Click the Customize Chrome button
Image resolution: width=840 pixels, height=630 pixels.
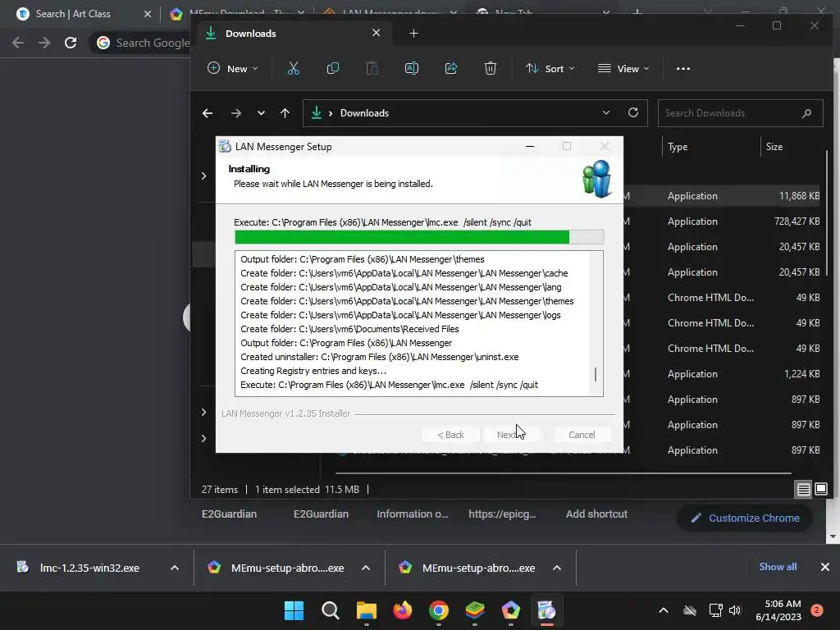click(x=745, y=518)
